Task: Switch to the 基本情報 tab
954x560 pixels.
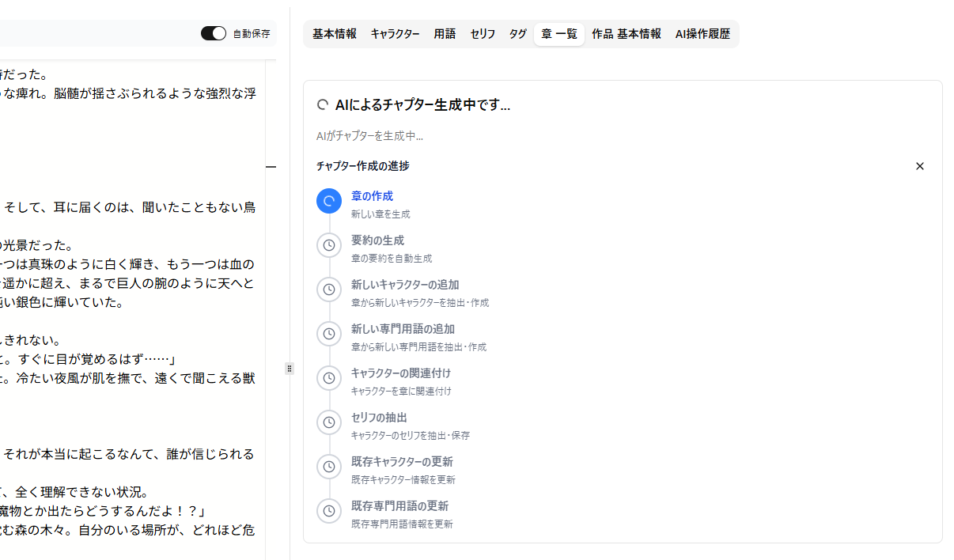Action: point(334,34)
